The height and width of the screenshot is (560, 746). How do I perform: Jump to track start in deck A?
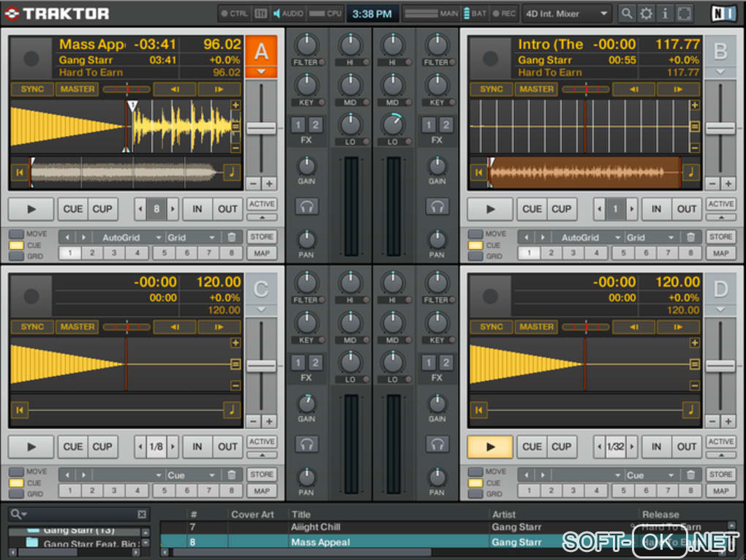tap(20, 172)
